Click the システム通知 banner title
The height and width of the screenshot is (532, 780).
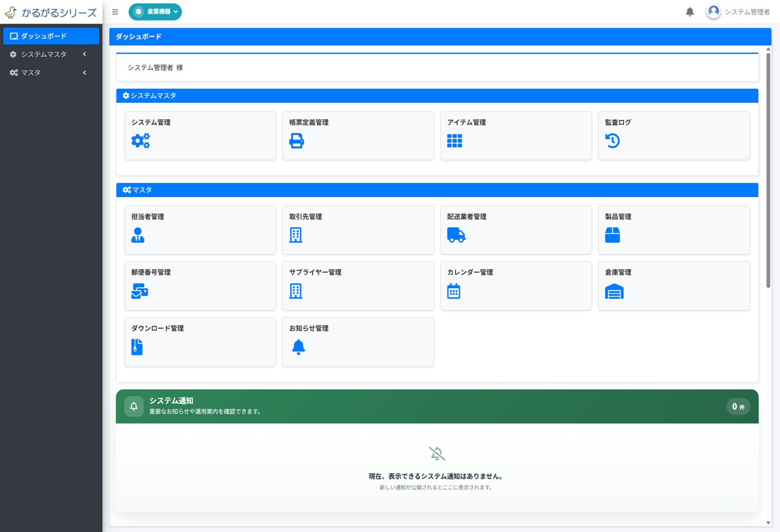pos(171,401)
